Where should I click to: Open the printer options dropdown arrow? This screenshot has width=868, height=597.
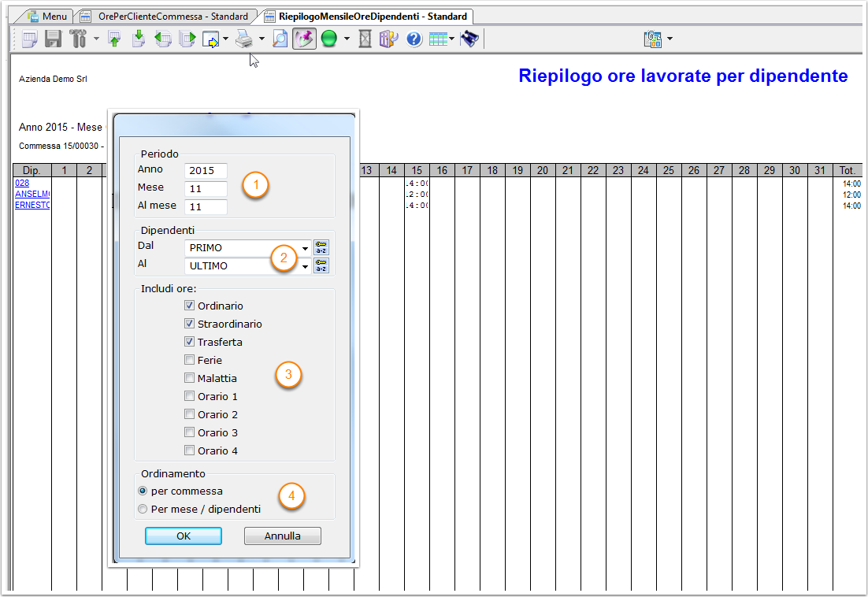pos(262,39)
